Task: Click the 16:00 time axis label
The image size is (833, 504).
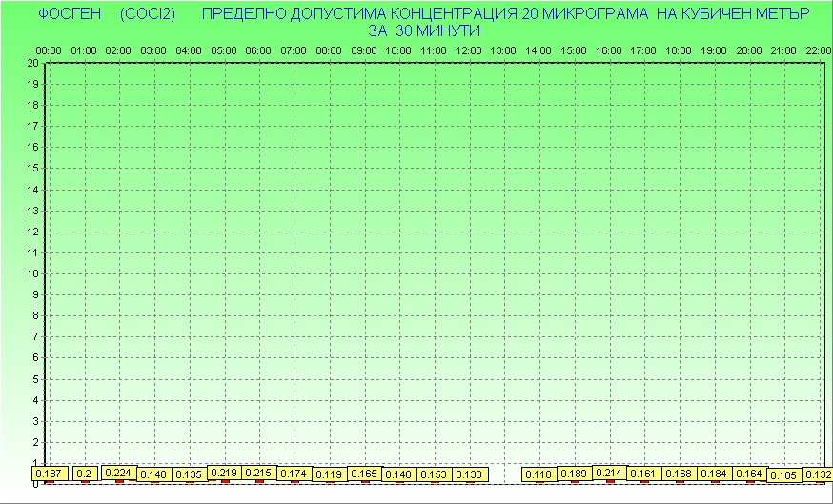Action: pyautogui.click(x=608, y=51)
